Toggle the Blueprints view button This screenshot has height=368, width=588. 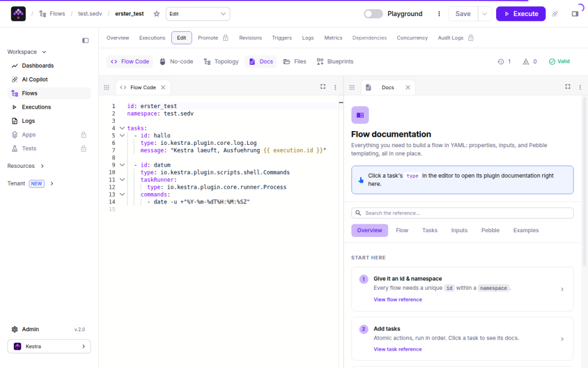coord(335,62)
